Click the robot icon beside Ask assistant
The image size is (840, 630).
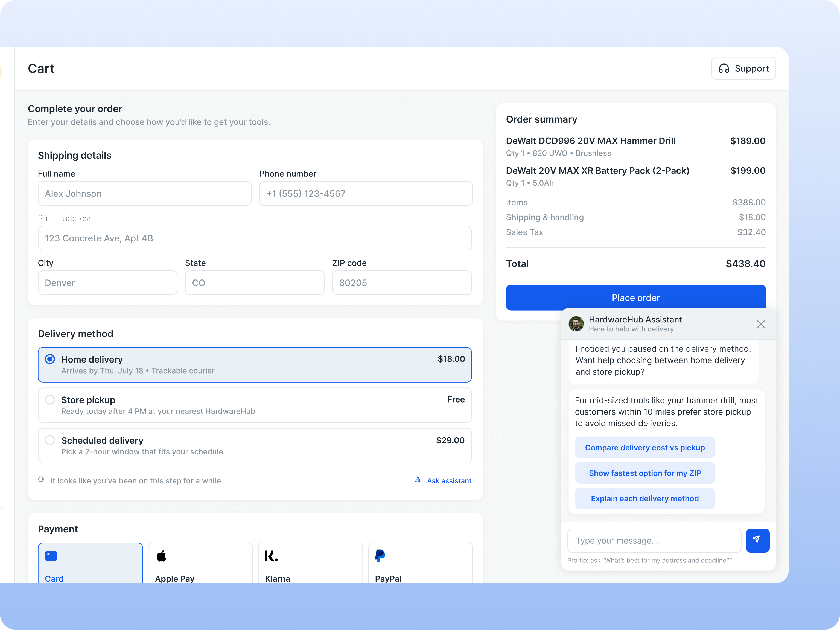point(418,480)
